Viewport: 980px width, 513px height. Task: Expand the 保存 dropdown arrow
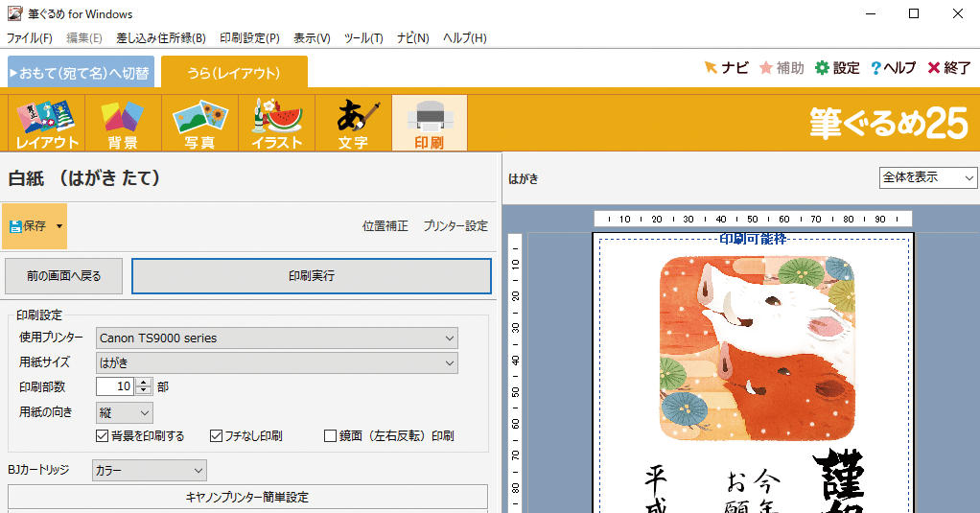tap(59, 226)
